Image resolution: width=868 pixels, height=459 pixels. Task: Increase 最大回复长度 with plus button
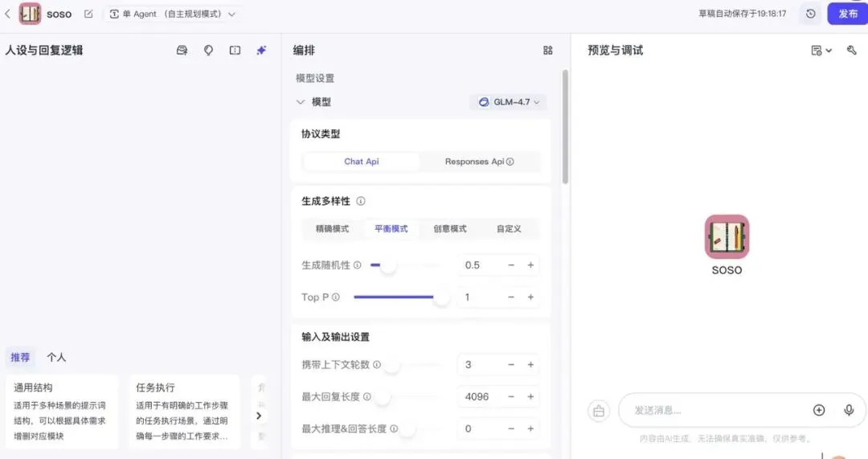tap(530, 397)
